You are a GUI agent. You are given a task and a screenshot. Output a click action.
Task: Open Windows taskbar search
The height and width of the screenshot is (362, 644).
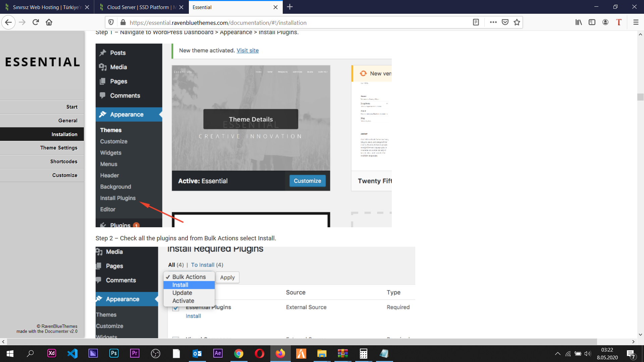(x=30, y=354)
